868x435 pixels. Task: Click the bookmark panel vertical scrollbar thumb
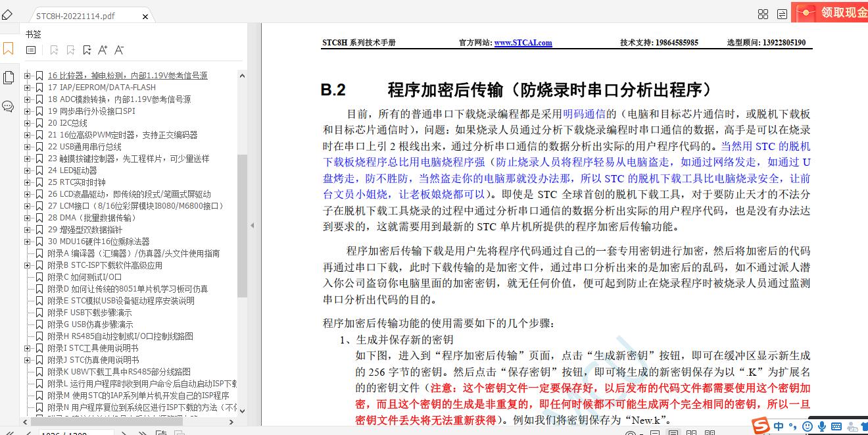point(242,226)
